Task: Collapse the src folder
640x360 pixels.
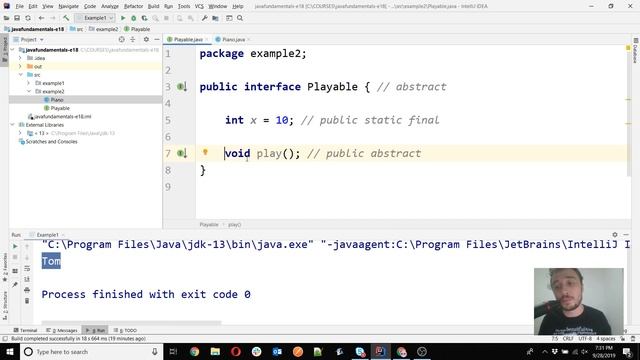Action: [20, 75]
